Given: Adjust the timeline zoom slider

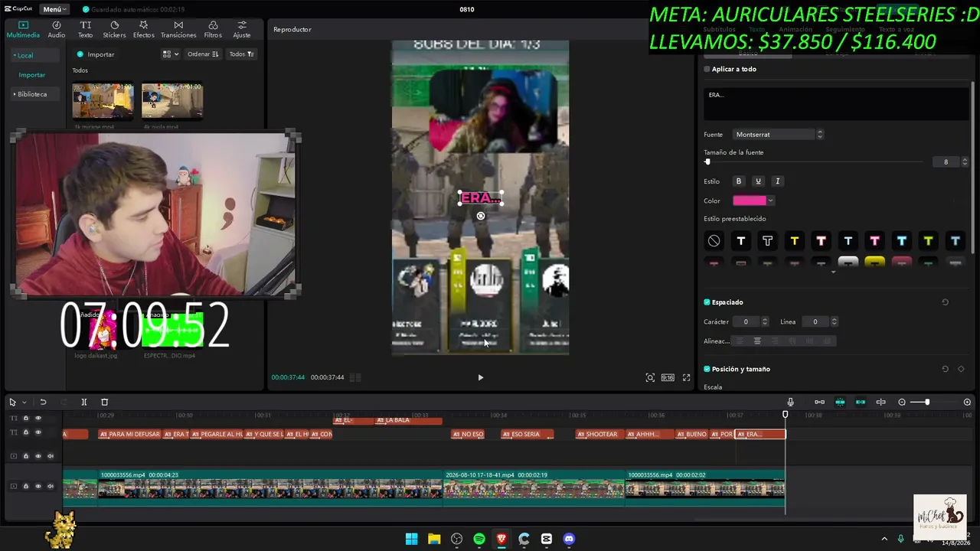Looking at the screenshot, I should coord(934,402).
